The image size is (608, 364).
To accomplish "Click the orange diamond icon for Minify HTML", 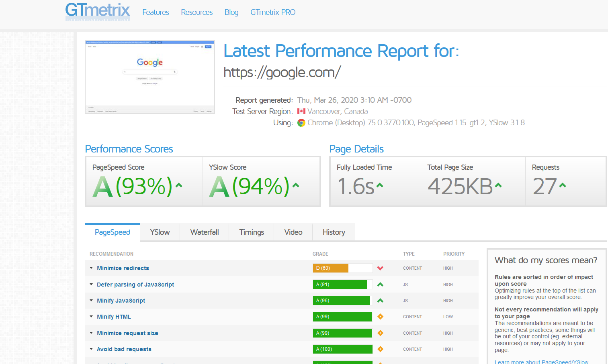I will [380, 317].
